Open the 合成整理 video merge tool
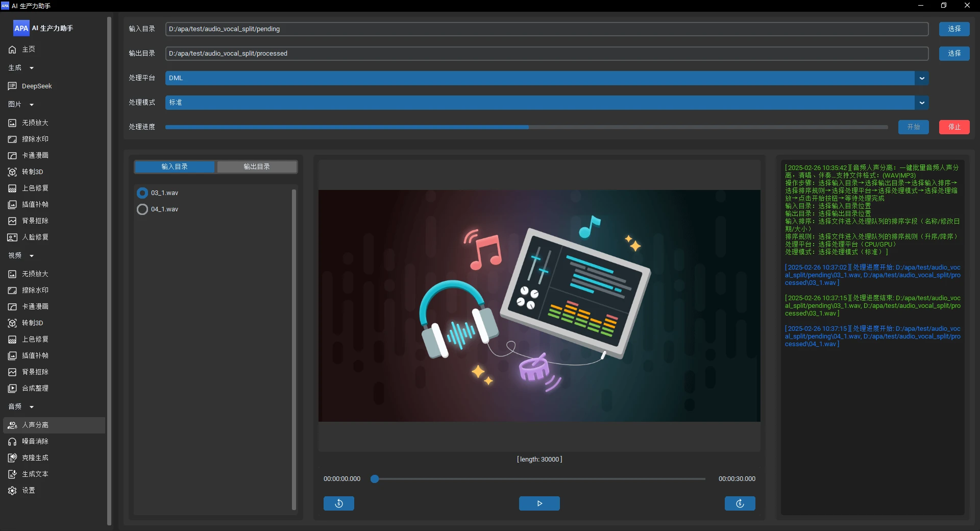The image size is (980, 531). pyautogui.click(x=35, y=389)
